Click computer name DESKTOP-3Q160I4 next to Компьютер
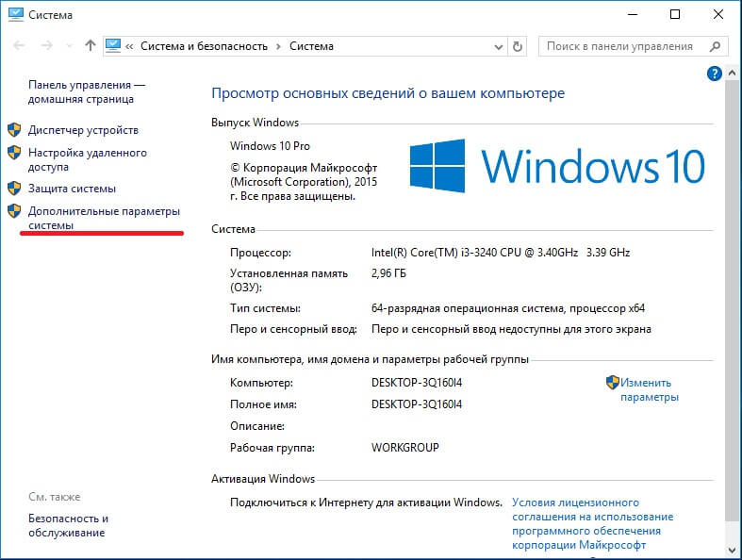This screenshot has width=742, height=560. pyautogui.click(x=417, y=383)
